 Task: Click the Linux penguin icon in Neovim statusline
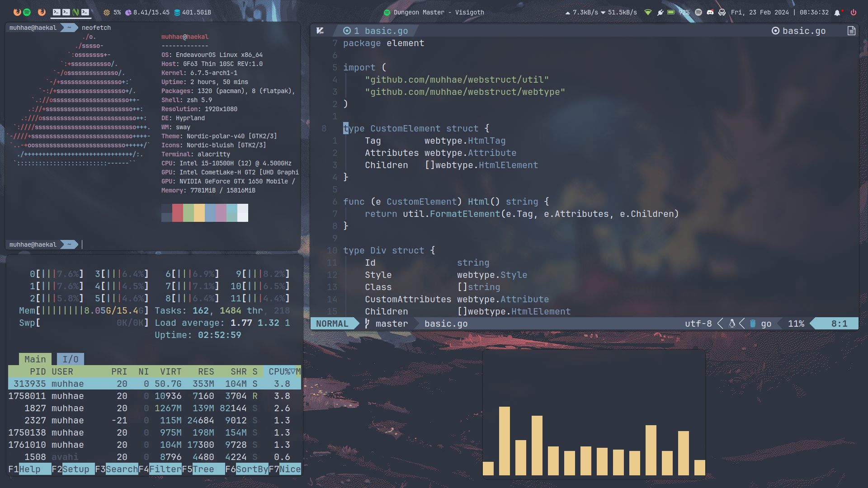click(732, 324)
